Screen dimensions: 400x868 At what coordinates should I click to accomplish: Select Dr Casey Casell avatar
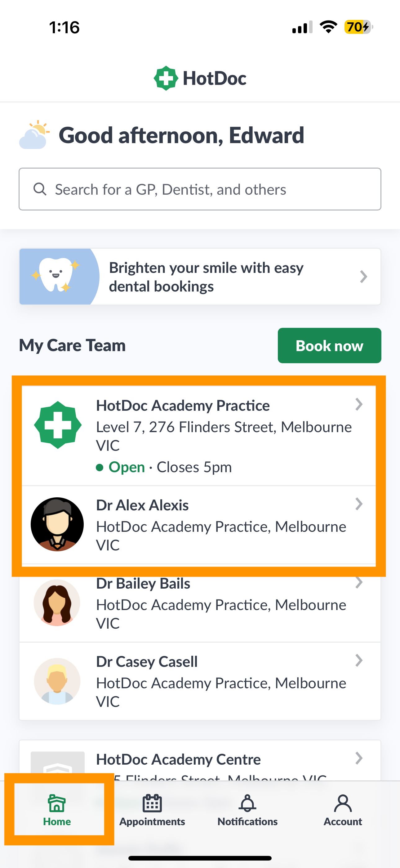point(57,681)
